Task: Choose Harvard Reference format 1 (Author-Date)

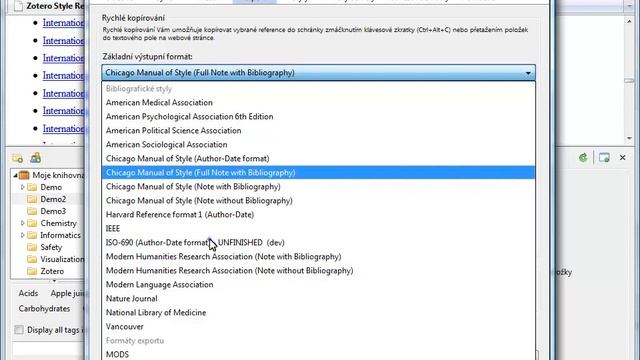Action: coord(318,214)
